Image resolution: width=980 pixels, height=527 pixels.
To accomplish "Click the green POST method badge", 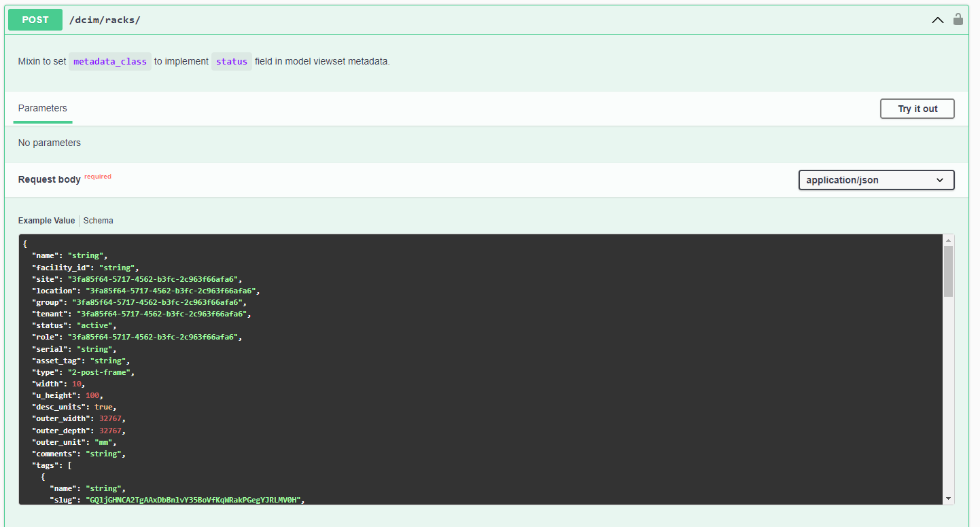I will tap(35, 20).
